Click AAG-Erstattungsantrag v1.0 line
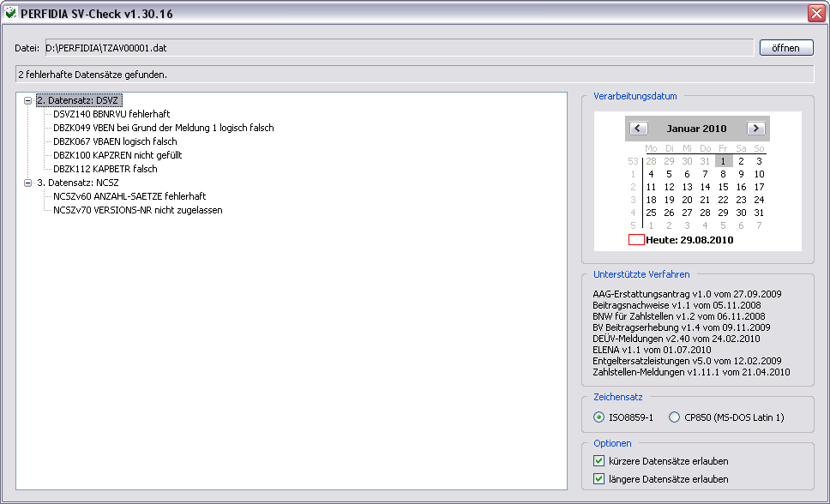Screen dimensions: 830x504 687,294
